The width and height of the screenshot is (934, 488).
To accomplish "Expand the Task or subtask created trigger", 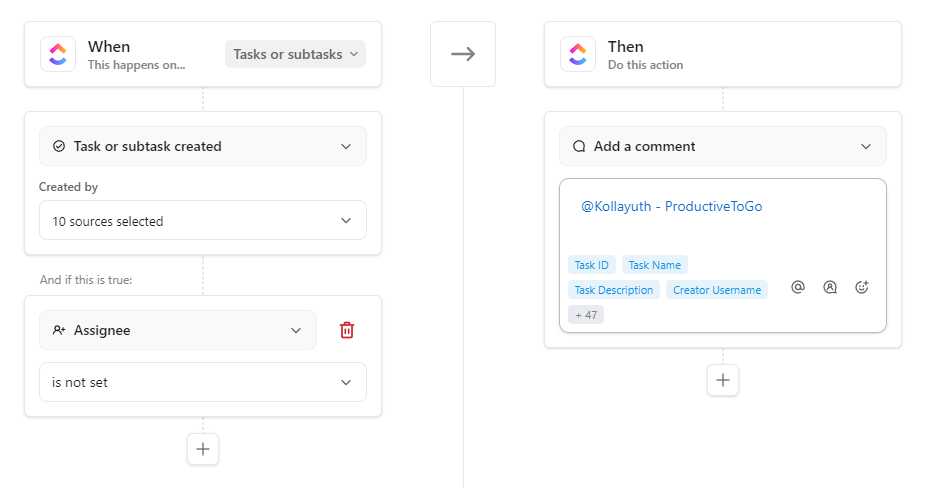I will [203, 146].
